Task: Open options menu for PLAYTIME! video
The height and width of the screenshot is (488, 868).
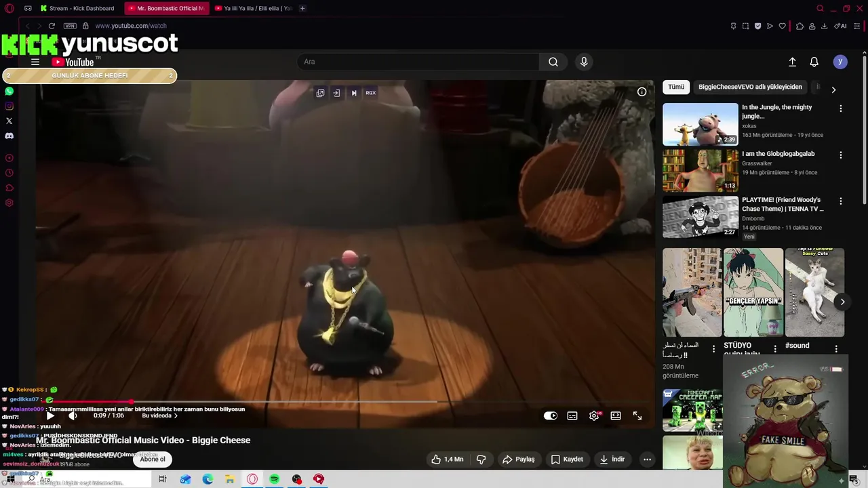Action: point(841,201)
